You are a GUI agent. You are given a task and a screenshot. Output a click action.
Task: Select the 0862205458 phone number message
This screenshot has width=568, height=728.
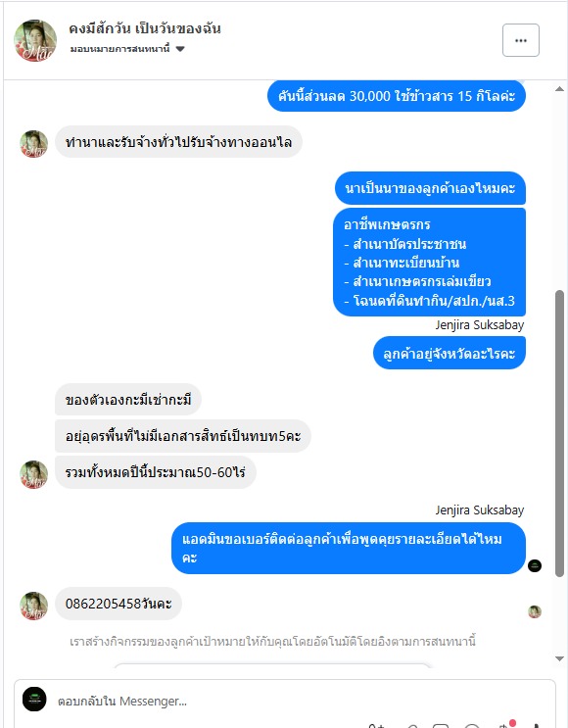pyautogui.click(x=118, y=604)
